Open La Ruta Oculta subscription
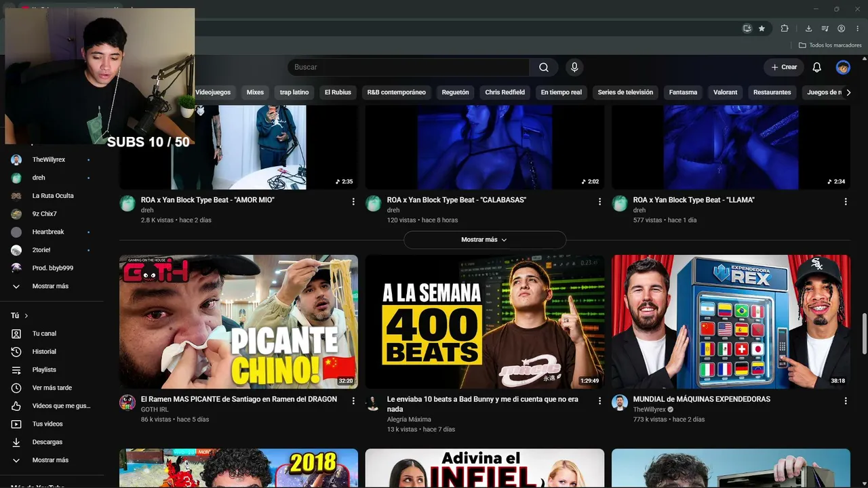 52,196
